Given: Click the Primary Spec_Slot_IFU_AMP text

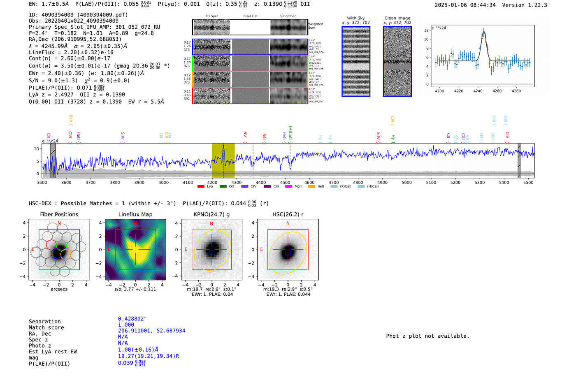Looking at the screenshot, I should point(94,27).
